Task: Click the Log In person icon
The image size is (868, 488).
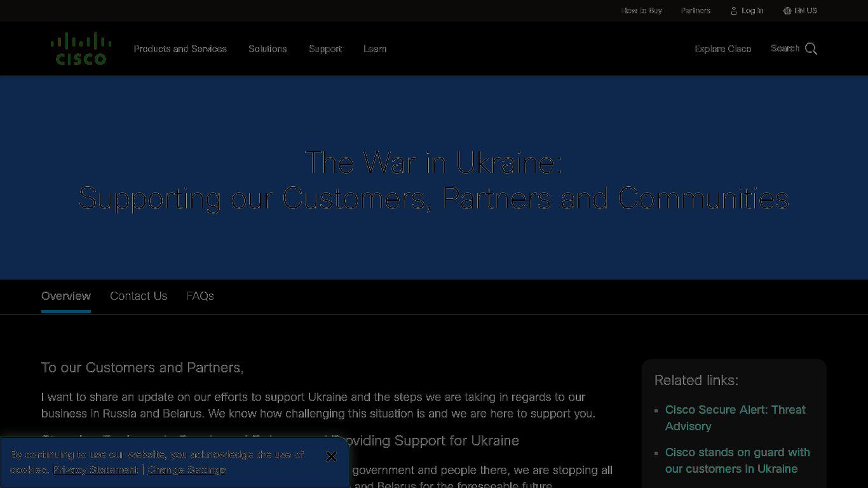Action: (734, 11)
